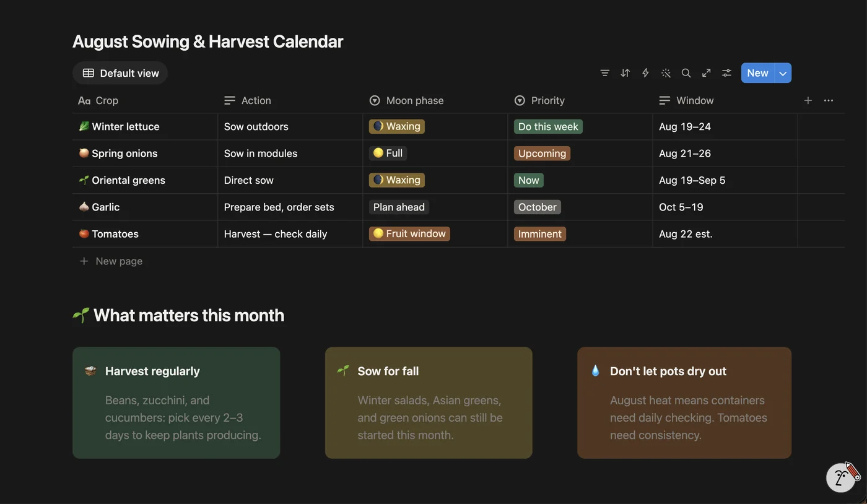Click the water drop callout icon
This screenshot has width=867, height=504.
point(595,371)
